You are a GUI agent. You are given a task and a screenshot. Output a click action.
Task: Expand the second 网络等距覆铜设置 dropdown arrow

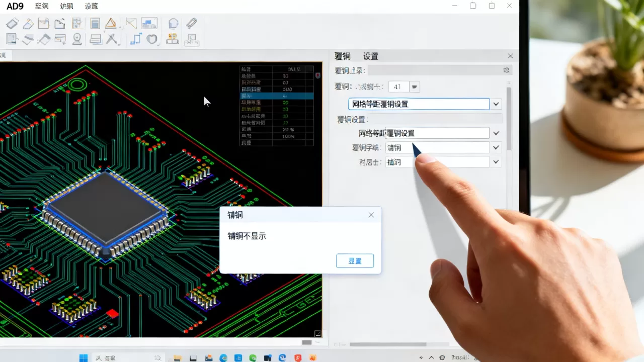pyautogui.click(x=497, y=133)
